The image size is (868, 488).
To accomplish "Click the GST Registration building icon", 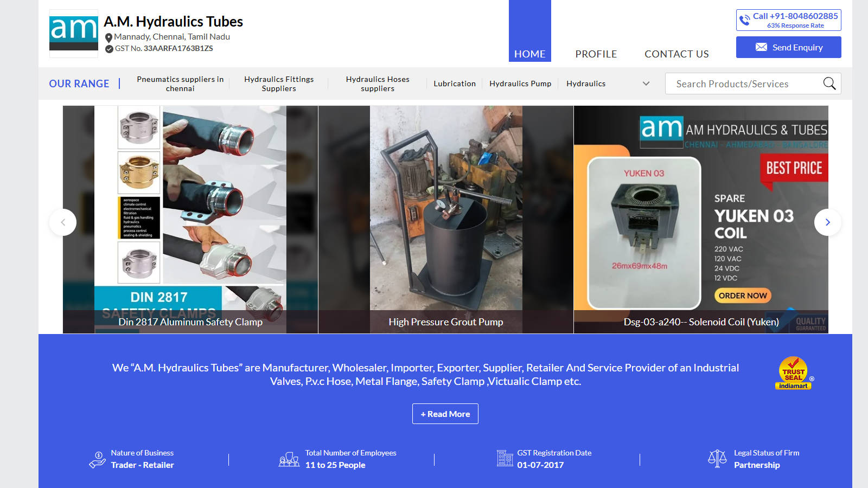I will [505, 459].
